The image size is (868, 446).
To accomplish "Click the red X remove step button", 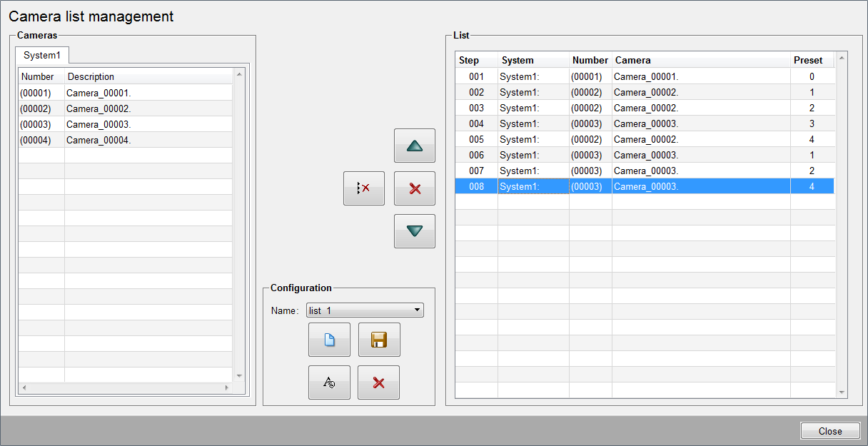I will (414, 188).
